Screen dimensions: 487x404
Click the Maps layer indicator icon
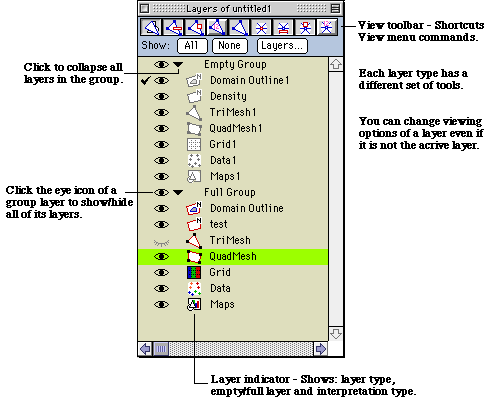(x=194, y=304)
